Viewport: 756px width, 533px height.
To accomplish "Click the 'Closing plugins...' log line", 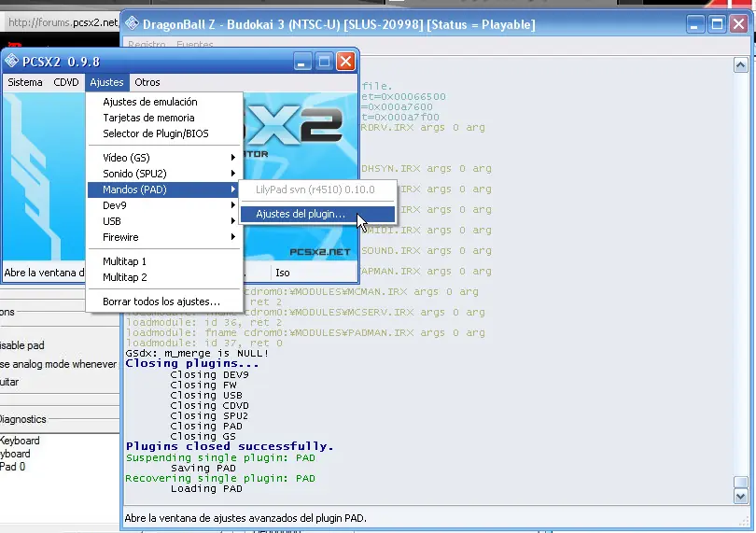I will click(x=192, y=364).
